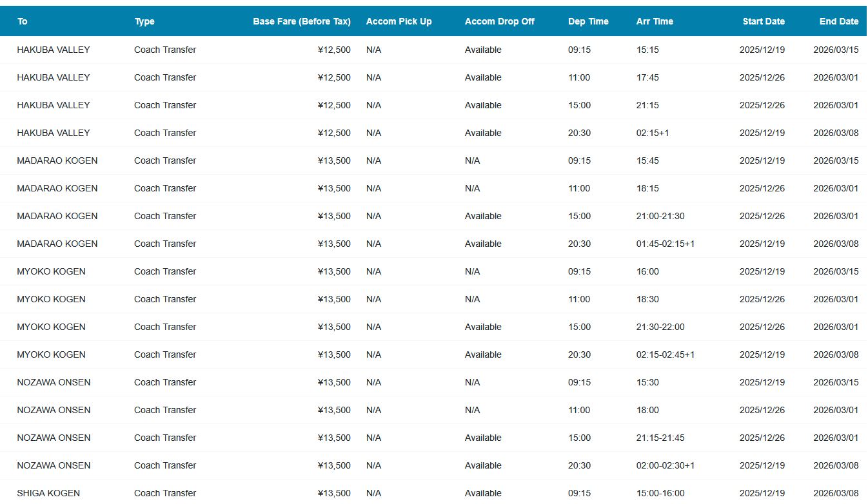Viewport: 868px width, 504px height.
Task: Click end date 2026/03/15 in Myoko 09:15 row
Action: [x=836, y=271]
